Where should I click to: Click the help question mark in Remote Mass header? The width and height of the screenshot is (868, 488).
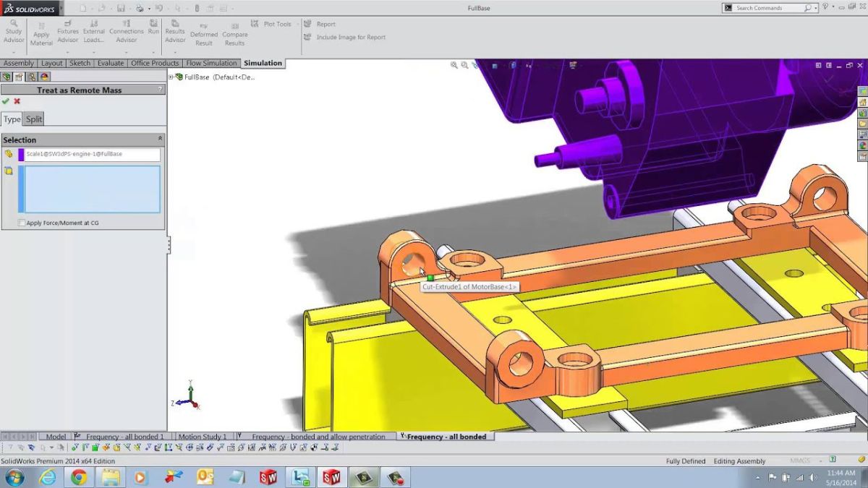point(160,90)
